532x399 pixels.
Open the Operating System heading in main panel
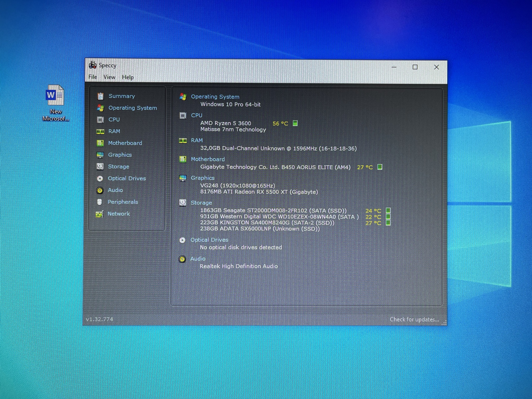pyautogui.click(x=215, y=97)
